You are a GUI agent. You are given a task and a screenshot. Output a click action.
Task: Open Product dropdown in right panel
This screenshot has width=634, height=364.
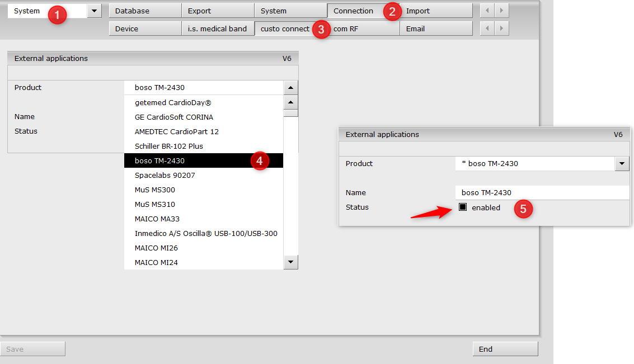click(x=622, y=164)
